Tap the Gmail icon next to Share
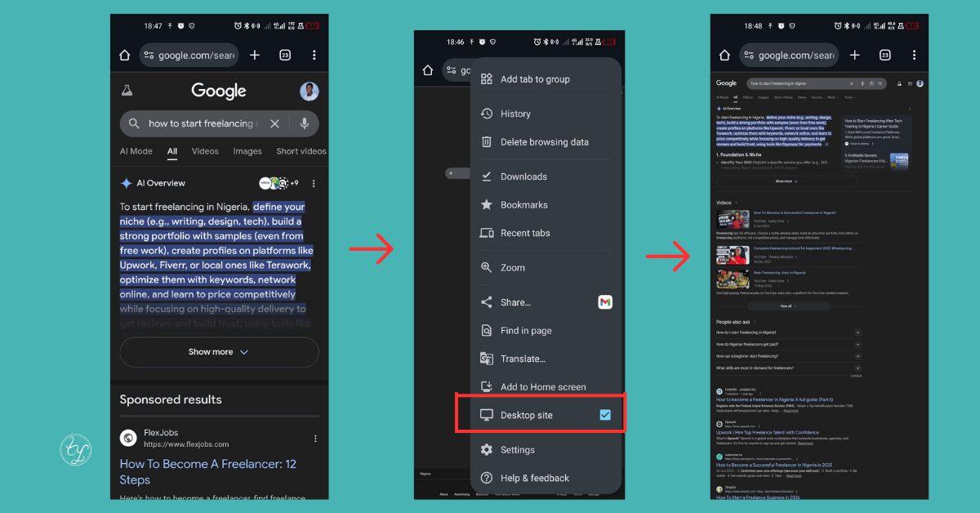The image size is (980, 513). click(605, 301)
